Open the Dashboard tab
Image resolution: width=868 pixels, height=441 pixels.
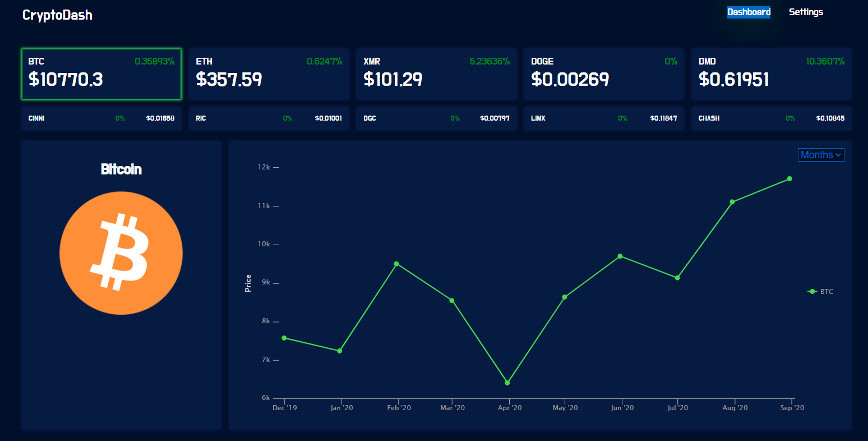(749, 12)
